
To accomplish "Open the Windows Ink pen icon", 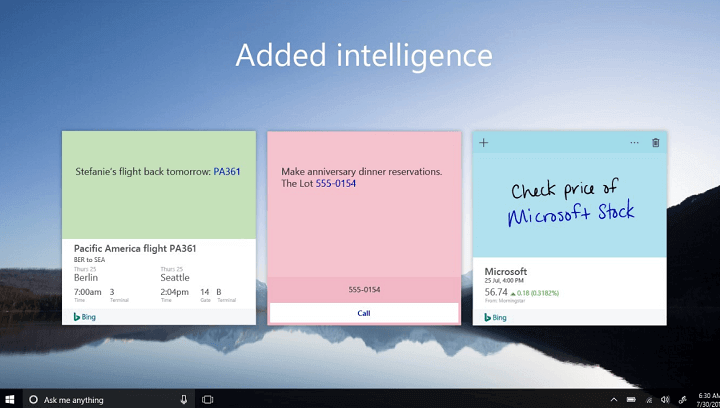I will 682,400.
